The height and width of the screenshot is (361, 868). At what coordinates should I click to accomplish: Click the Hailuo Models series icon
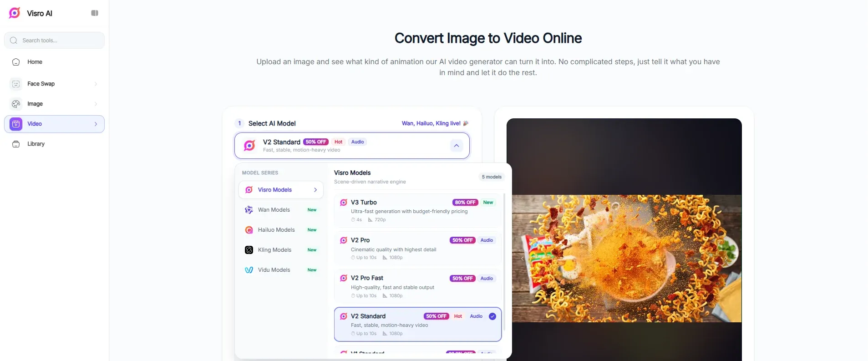pyautogui.click(x=249, y=230)
